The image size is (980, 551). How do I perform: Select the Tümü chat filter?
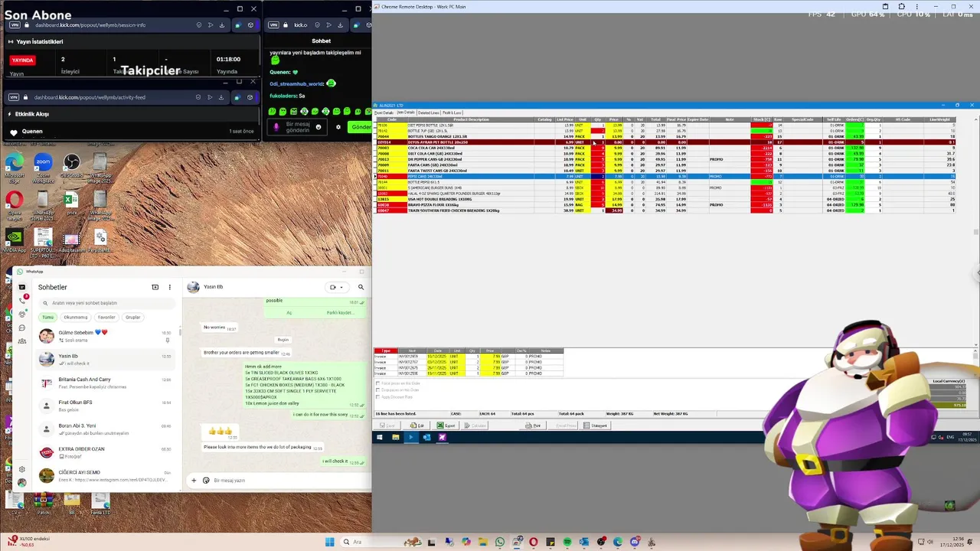pos(48,317)
